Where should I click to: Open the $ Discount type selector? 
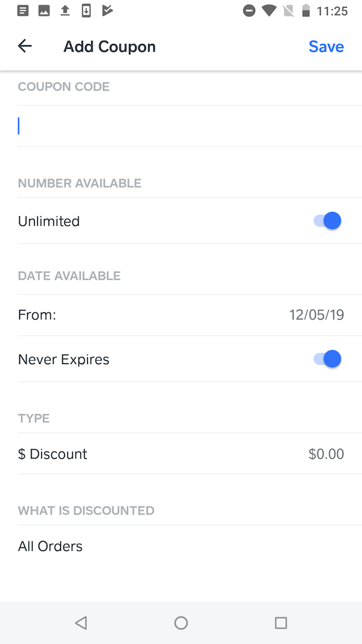click(181, 453)
